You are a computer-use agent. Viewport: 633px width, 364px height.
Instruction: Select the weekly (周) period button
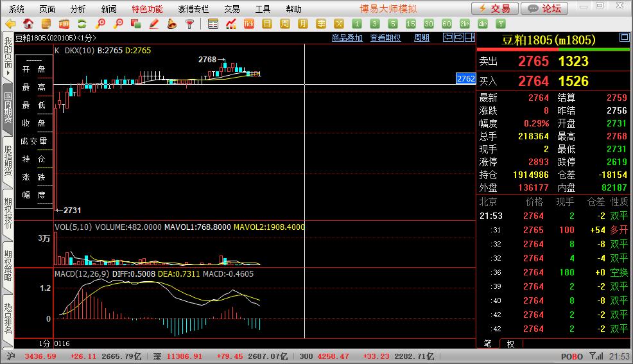285,24
